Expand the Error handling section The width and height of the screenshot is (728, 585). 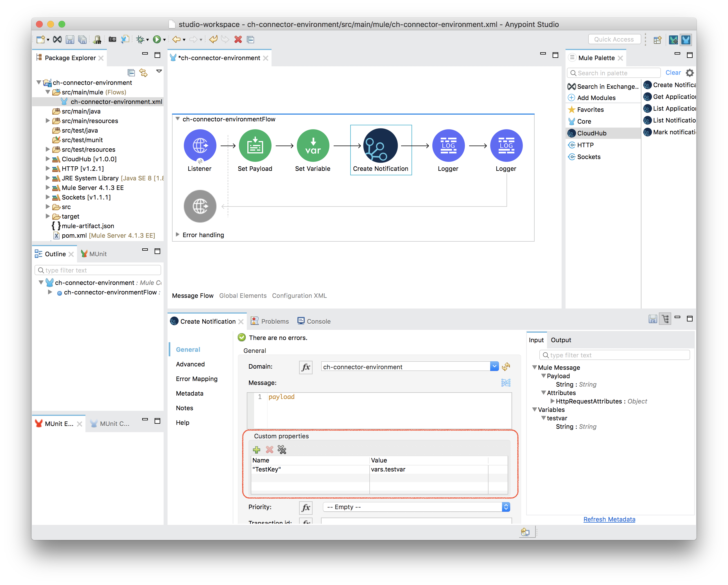(x=178, y=235)
